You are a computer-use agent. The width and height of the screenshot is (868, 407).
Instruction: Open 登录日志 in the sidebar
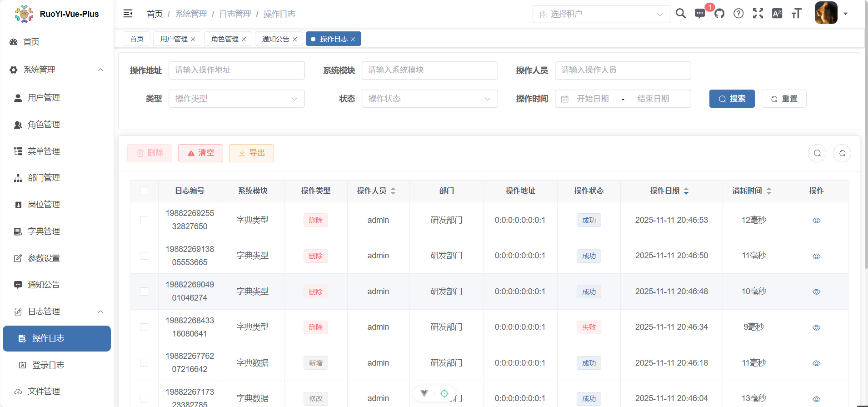pyautogui.click(x=48, y=365)
